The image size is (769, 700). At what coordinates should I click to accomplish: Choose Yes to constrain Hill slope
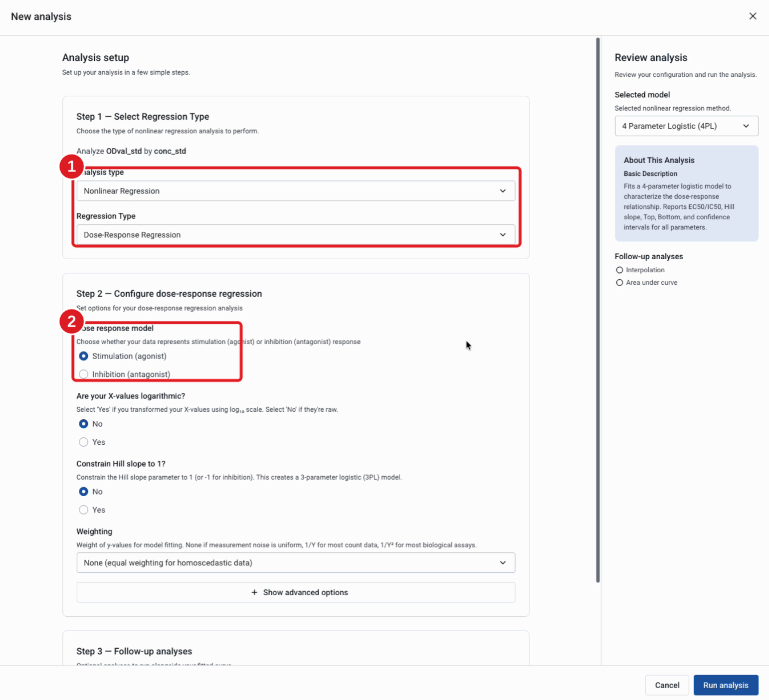83,510
